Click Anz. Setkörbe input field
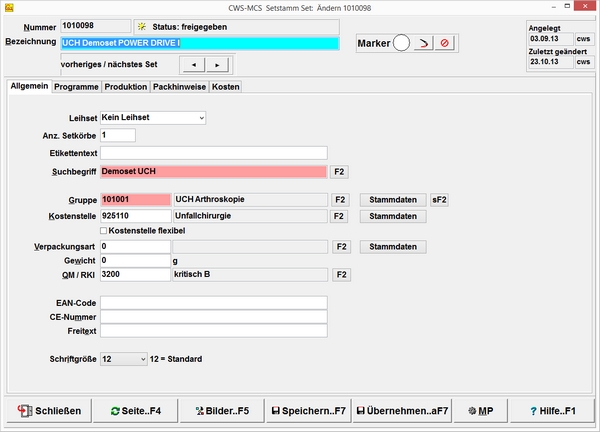Screen dimensions: 600x432 118,135
